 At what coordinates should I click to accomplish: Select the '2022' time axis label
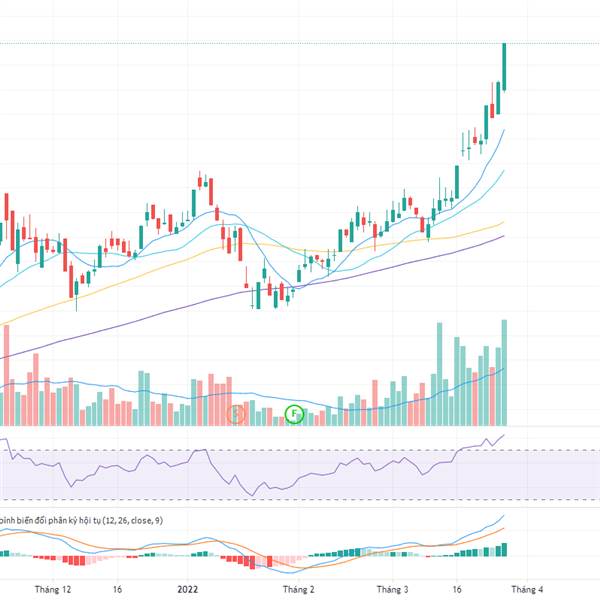[x=188, y=589]
